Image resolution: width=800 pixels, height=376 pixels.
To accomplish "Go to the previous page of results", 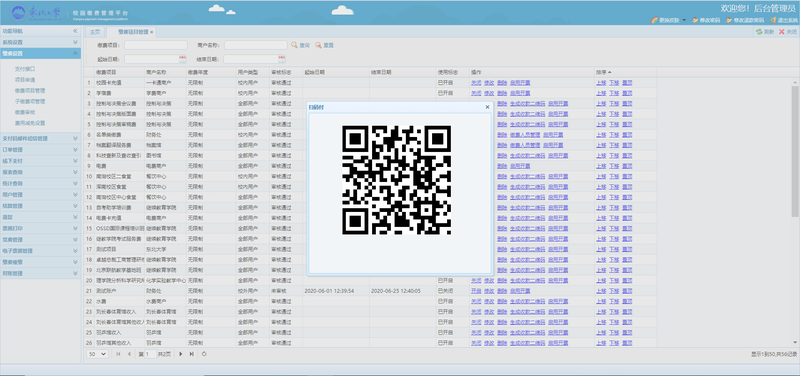I will point(129,354).
